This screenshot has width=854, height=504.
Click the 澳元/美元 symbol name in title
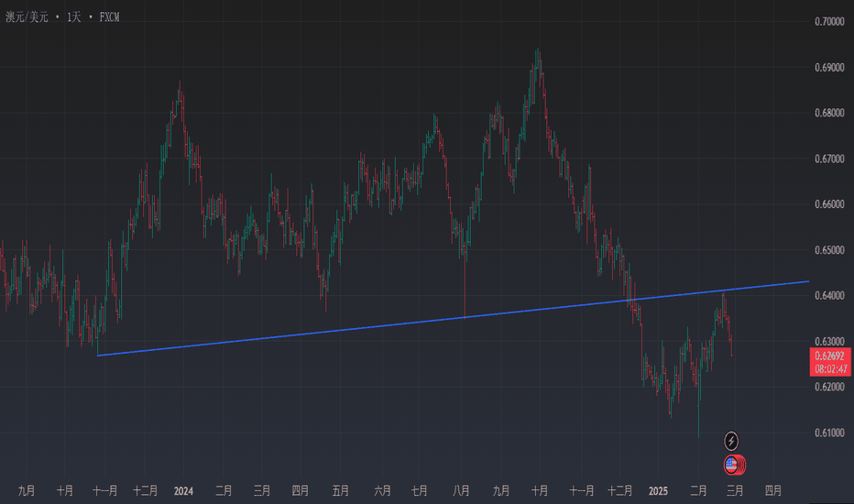[29, 15]
